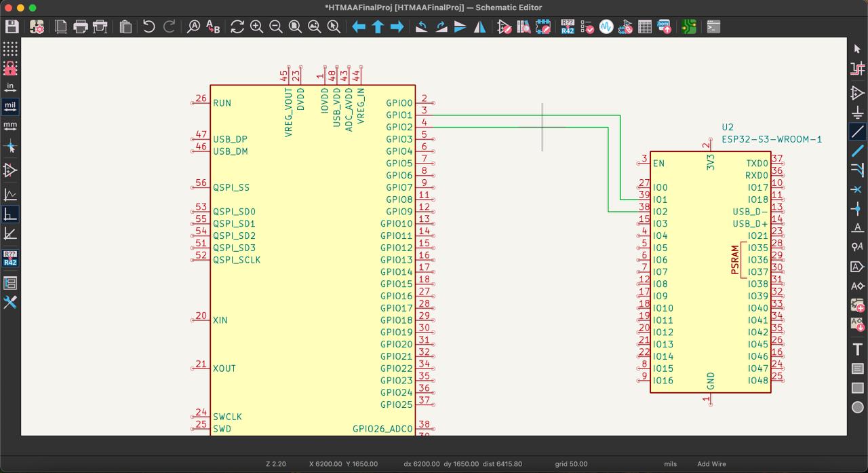Click the Undo button
The image size is (868, 473).
149,27
